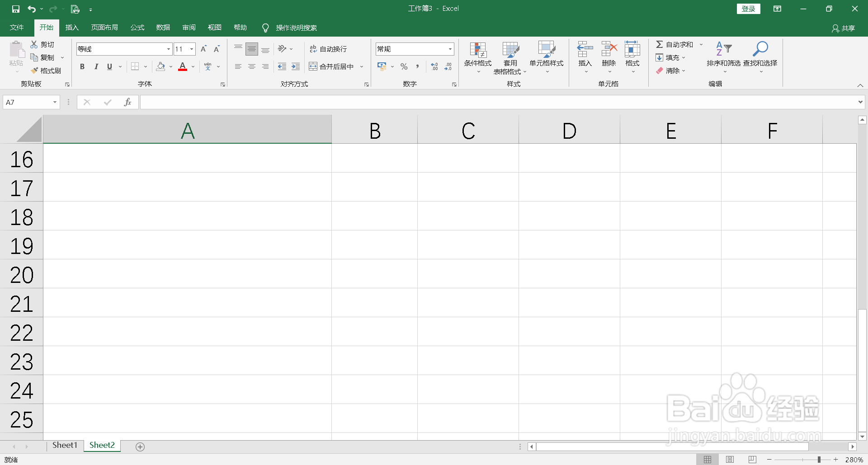
Task: Click the accounting number format icon
Action: coord(382,66)
